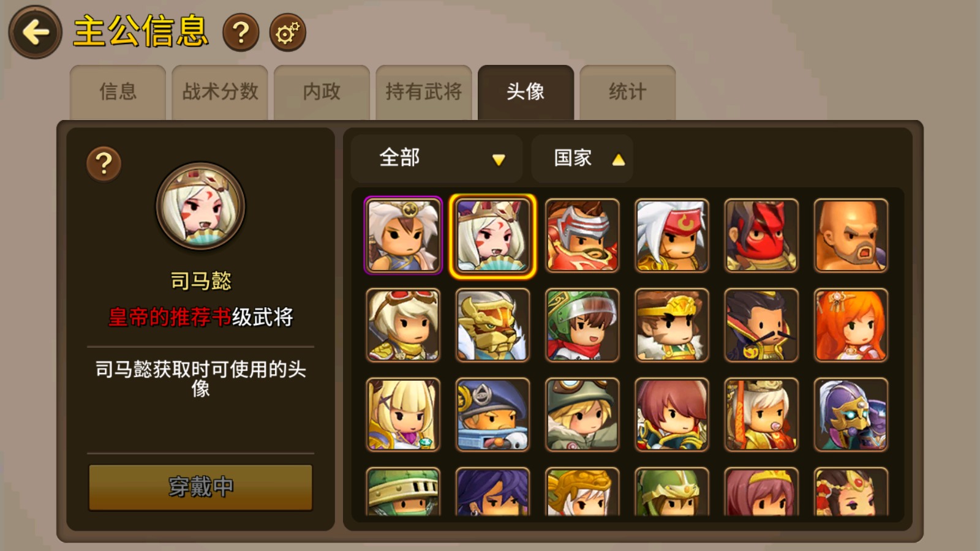Select the golden lion armor avatar
This screenshot has width=980, height=551.
point(492,325)
